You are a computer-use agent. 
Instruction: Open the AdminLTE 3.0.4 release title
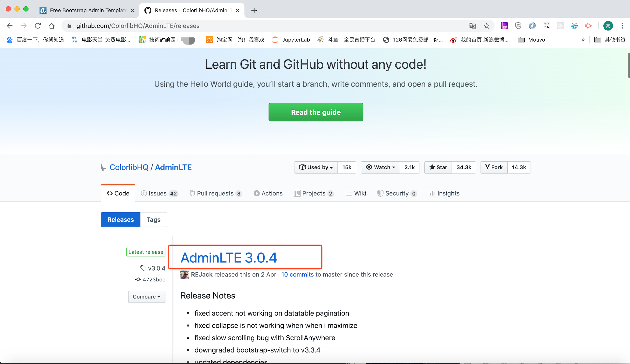pyautogui.click(x=229, y=258)
